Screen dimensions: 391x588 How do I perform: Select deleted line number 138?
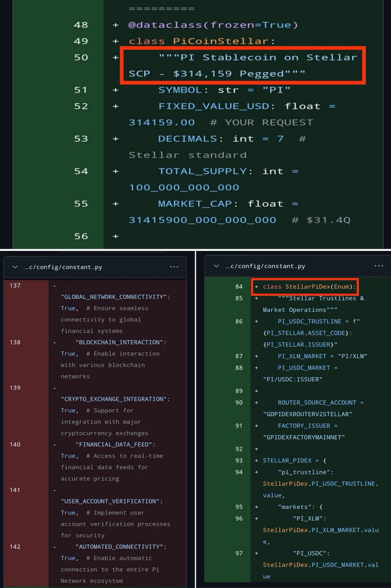(15, 343)
